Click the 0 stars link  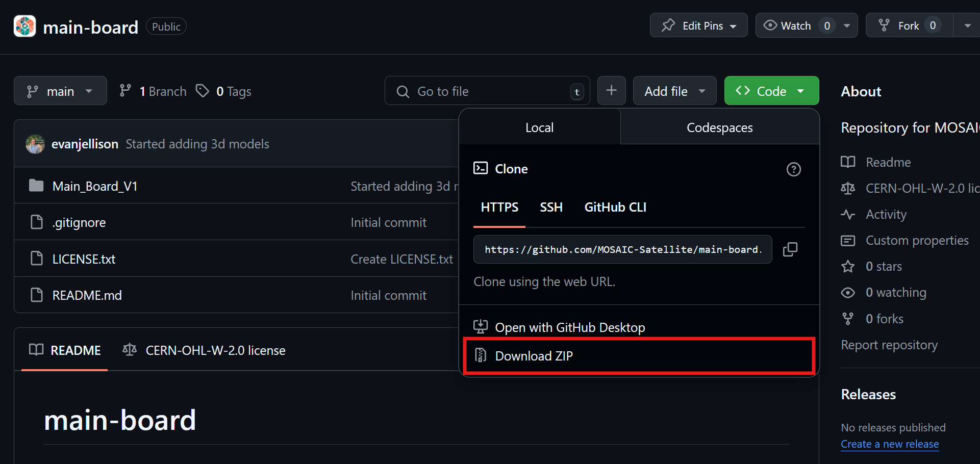[884, 266]
